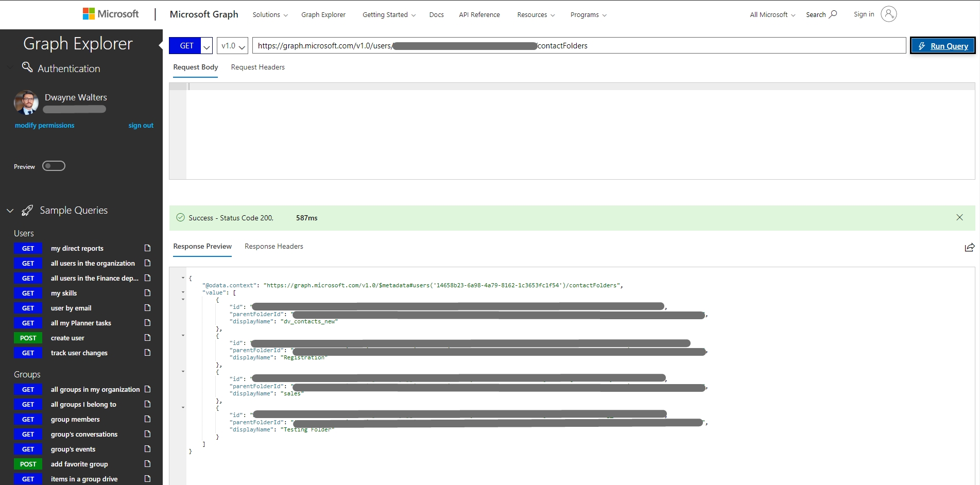Open docs icon for all users in organization
This screenshot has width=980, height=485.
tap(147, 263)
